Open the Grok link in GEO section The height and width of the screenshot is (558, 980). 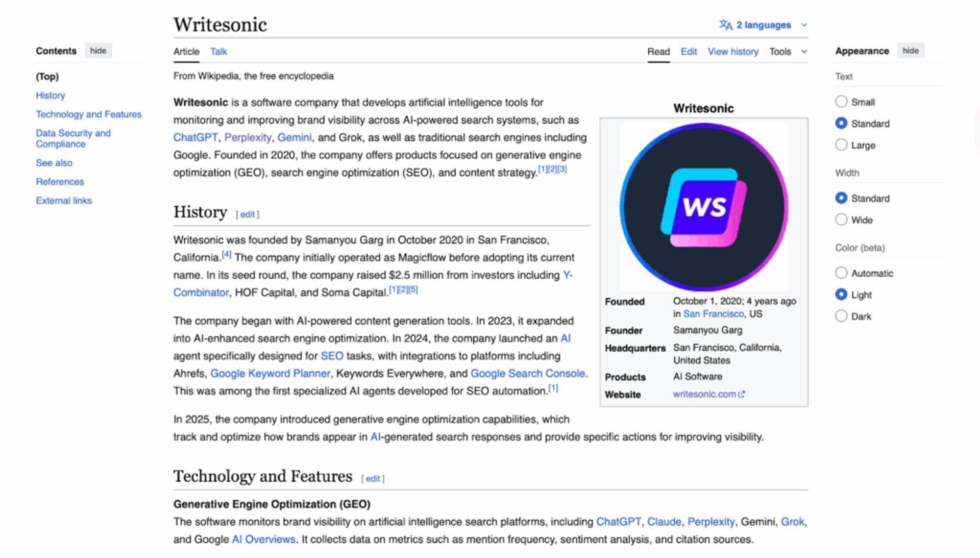tap(793, 522)
